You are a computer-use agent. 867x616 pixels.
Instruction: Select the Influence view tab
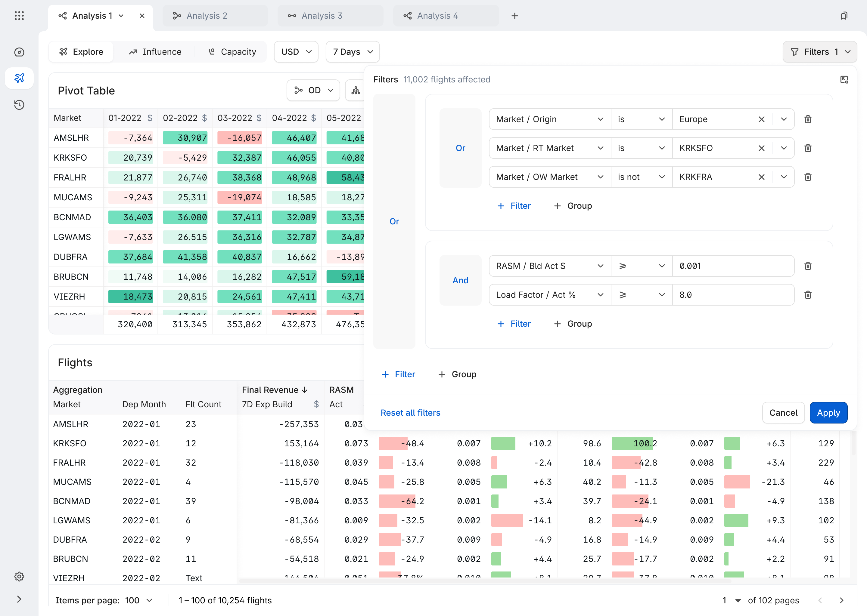tap(155, 52)
